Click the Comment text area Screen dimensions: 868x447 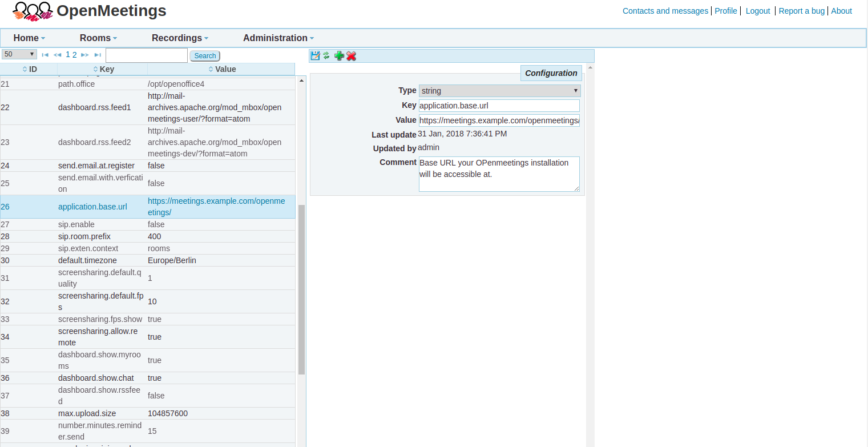coord(499,174)
